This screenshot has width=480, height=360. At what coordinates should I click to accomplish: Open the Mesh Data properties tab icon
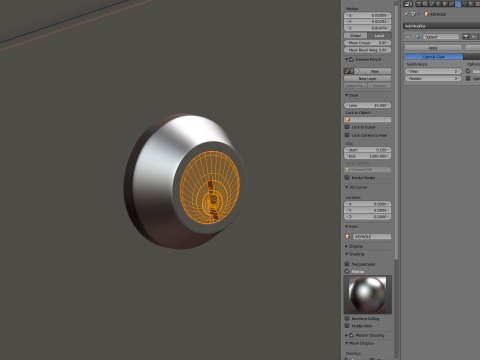[464, 4]
